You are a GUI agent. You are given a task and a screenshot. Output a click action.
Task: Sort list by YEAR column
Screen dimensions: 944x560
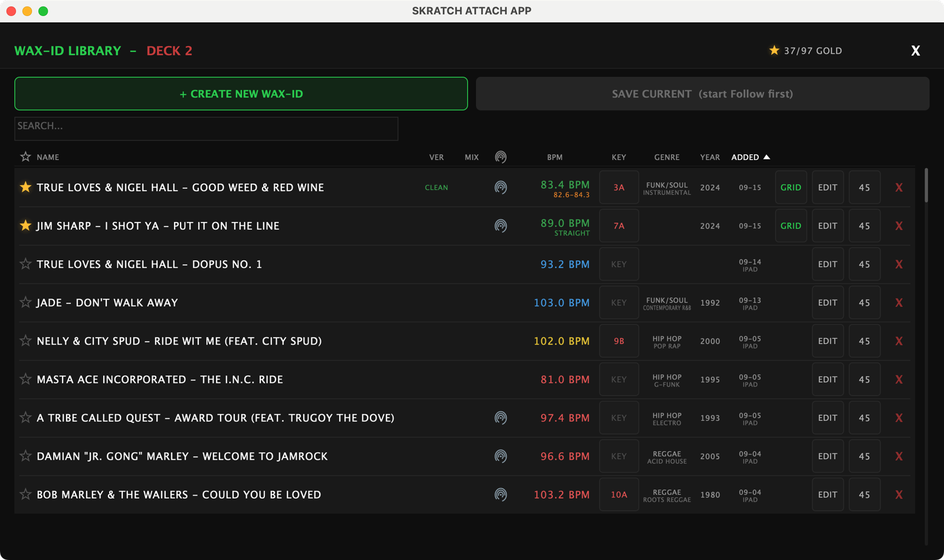pyautogui.click(x=710, y=158)
